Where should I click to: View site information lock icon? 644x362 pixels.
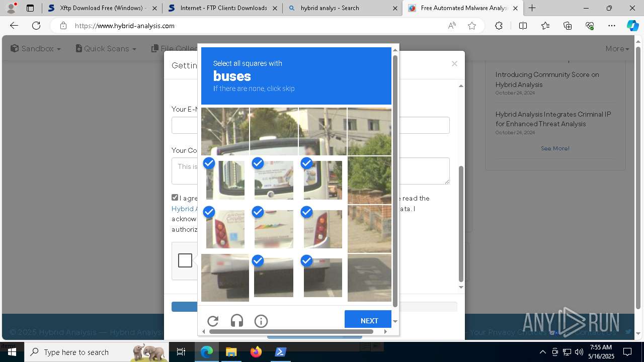click(63, 26)
